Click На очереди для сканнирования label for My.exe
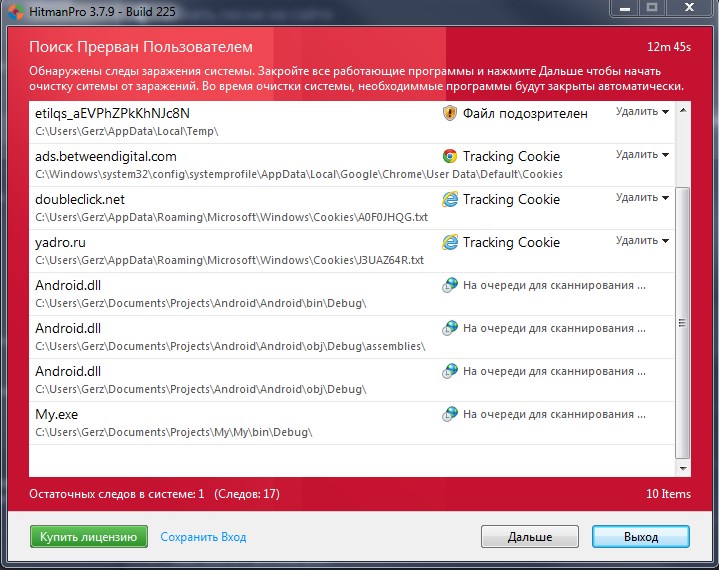This screenshot has height=570, width=719. 554,414
